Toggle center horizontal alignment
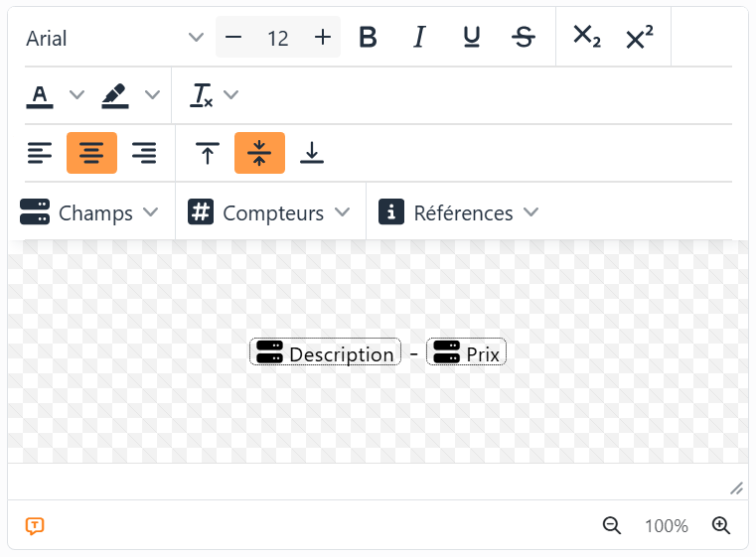 tap(91, 153)
